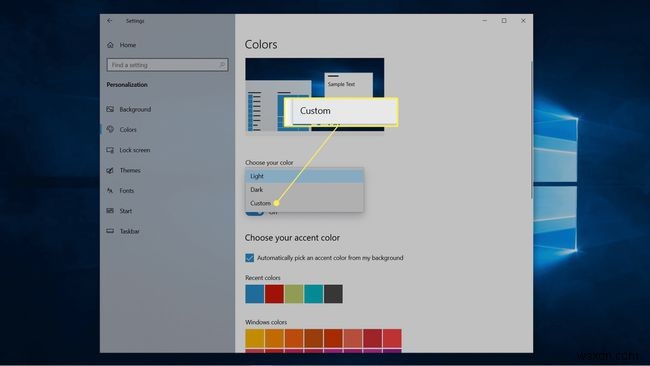Click the Start tiles icon

[110, 211]
